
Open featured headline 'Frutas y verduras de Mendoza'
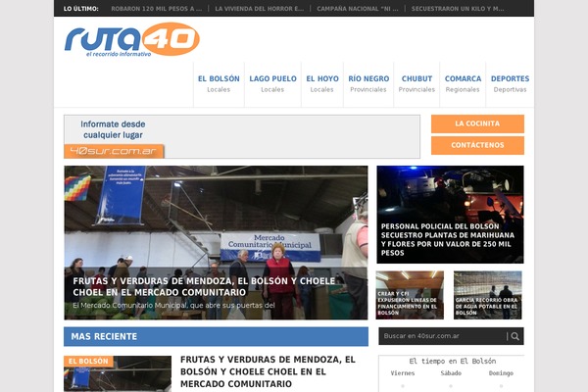pyautogui.click(x=204, y=286)
